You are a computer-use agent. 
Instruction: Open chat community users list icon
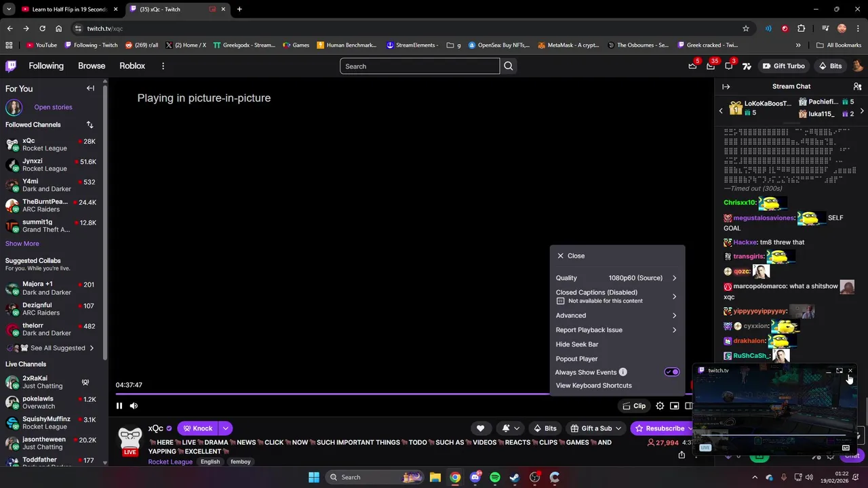click(x=857, y=86)
